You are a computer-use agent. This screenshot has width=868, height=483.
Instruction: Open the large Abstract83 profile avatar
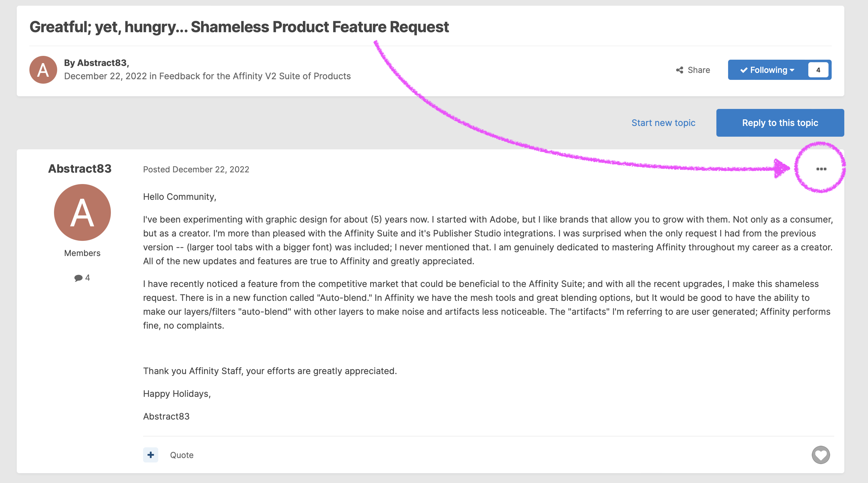click(82, 212)
